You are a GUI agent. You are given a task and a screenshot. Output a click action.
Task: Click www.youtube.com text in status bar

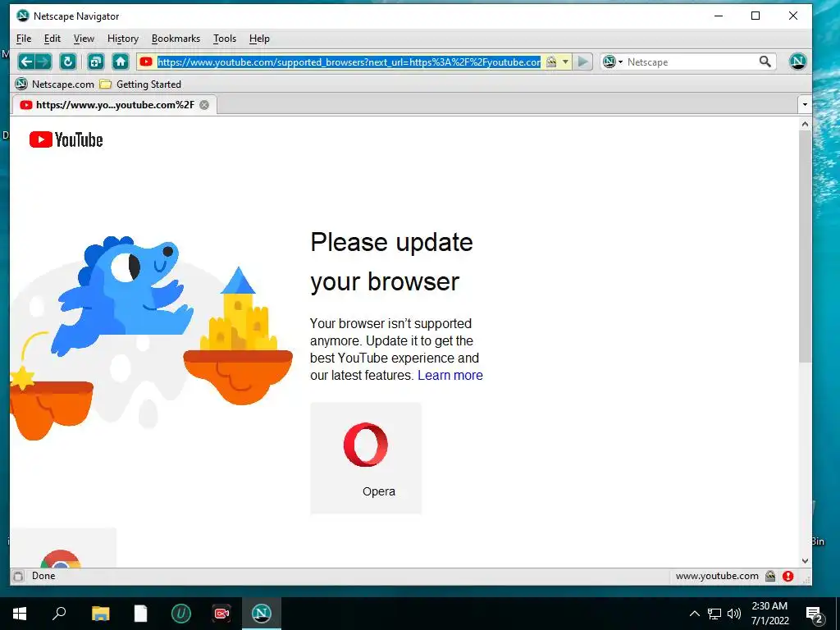[x=717, y=576]
